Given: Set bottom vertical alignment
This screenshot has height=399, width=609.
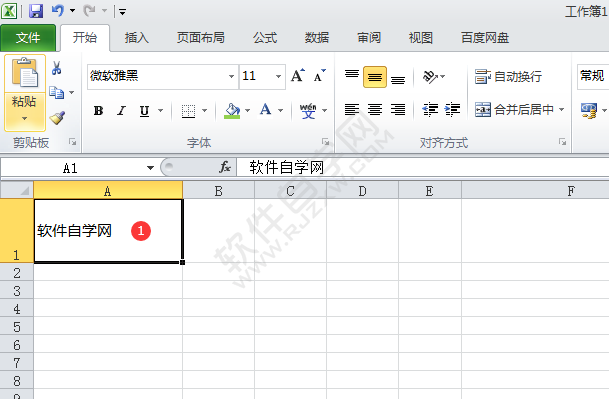Looking at the screenshot, I should (x=398, y=79).
